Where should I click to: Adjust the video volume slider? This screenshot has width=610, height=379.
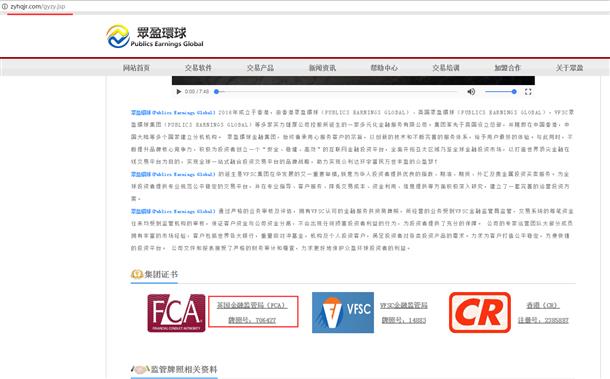pyautogui.click(x=501, y=92)
